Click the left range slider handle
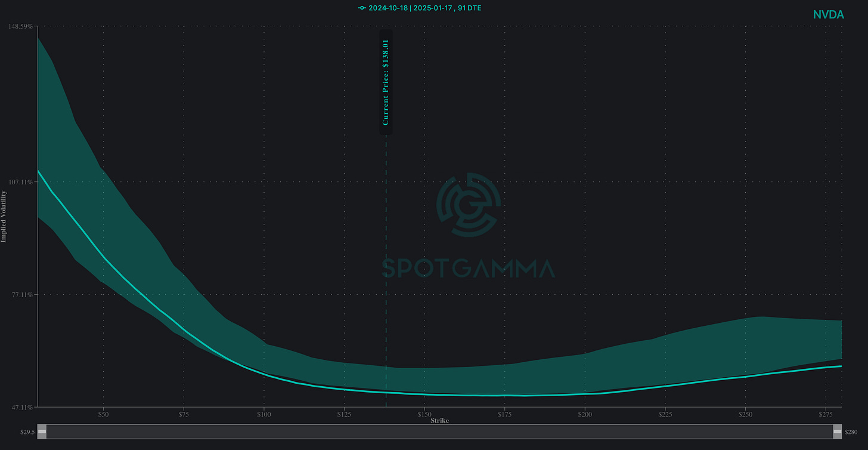This screenshot has width=868, height=450. [x=42, y=431]
